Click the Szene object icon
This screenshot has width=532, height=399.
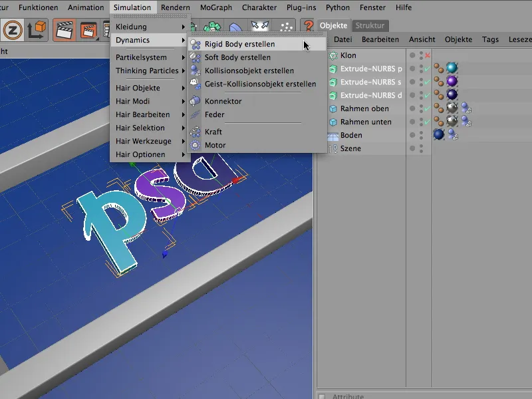[333, 148]
